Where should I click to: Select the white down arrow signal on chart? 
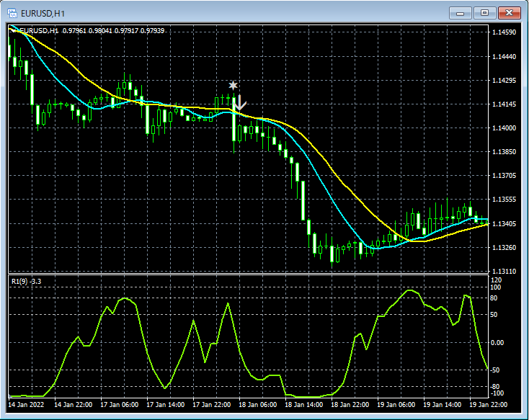[x=239, y=102]
